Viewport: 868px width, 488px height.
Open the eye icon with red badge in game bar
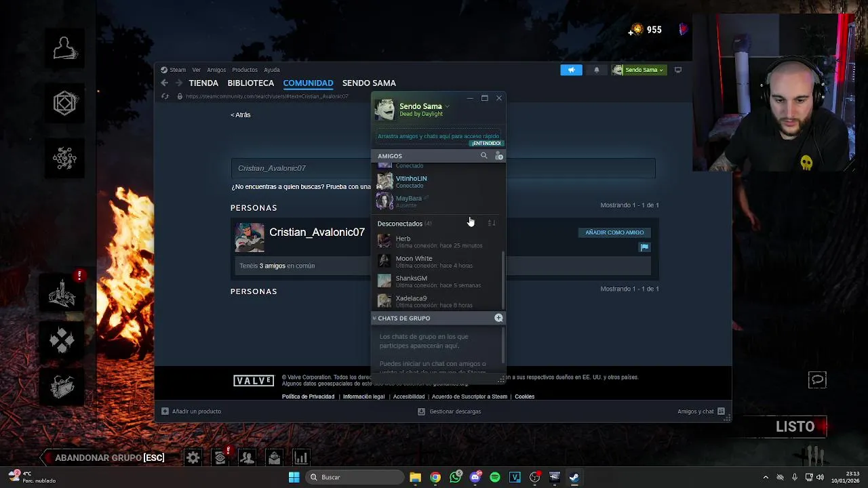click(x=220, y=458)
